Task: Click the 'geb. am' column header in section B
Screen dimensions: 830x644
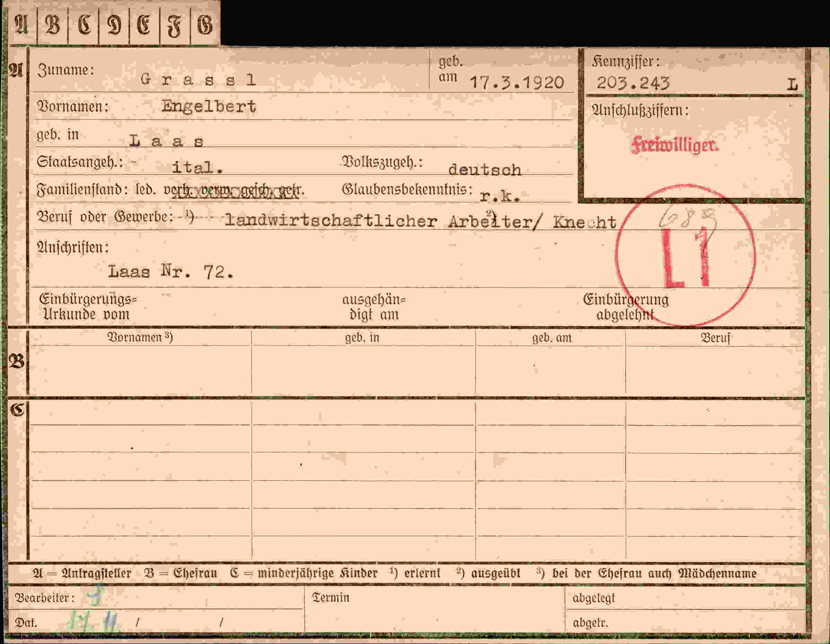Action: [x=552, y=338]
